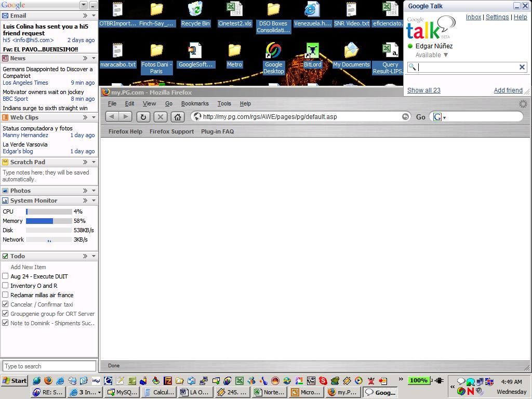This screenshot has height=399, width=532.
Task: Select Fotos Dani - Paris folder
Action: [x=156, y=58]
